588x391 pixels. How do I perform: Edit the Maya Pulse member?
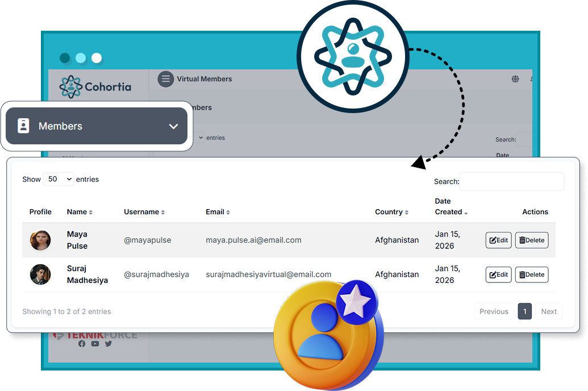pyautogui.click(x=498, y=240)
